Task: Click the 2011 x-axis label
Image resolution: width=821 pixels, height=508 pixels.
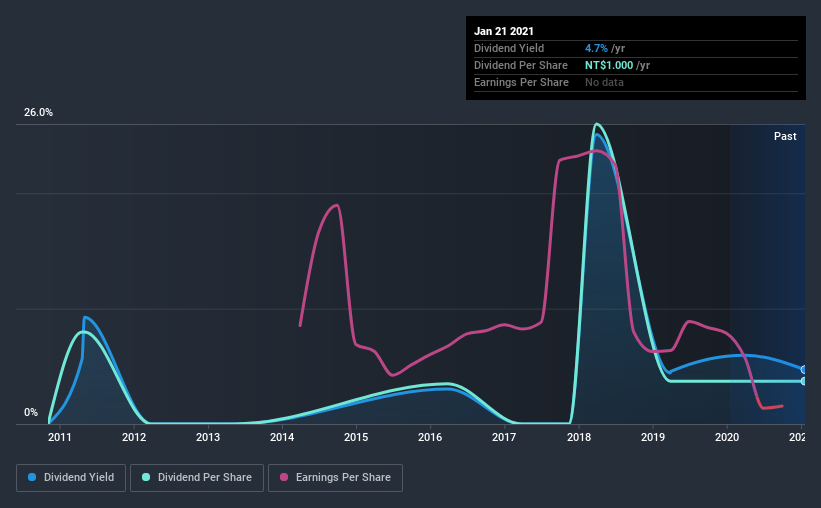Action: coord(60,437)
